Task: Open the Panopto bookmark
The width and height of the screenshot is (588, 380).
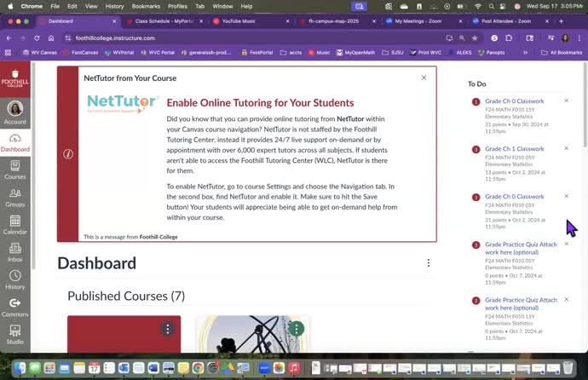Action: pos(491,53)
